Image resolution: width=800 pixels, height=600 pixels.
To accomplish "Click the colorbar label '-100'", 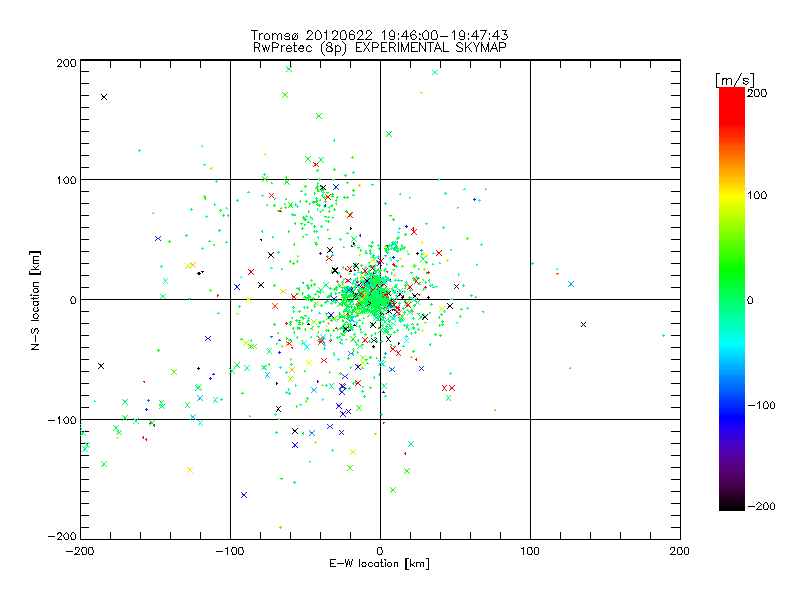I will [761, 405].
